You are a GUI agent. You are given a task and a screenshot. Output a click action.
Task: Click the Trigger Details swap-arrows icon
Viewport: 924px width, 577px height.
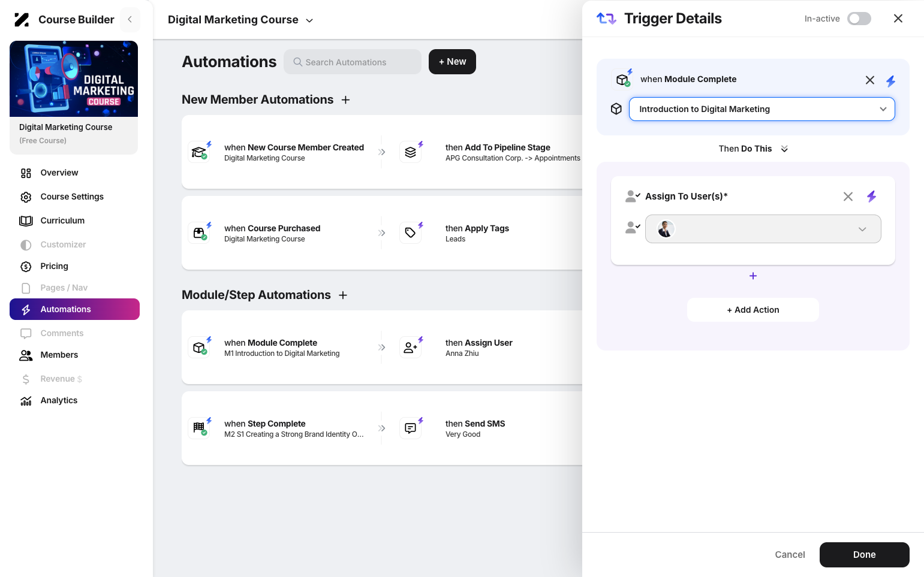(x=606, y=19)
